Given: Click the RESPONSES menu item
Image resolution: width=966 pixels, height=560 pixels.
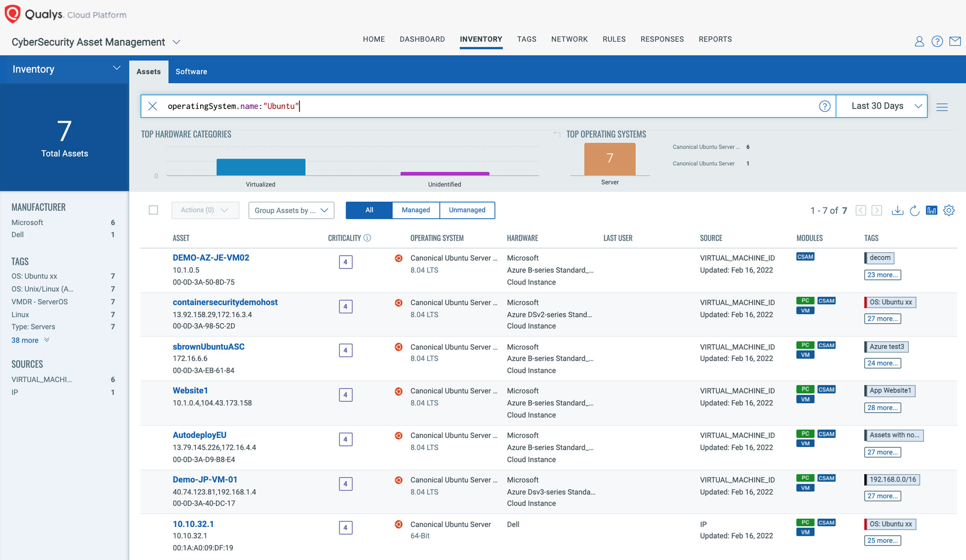Looking at the screenshot, I should 662,39.
